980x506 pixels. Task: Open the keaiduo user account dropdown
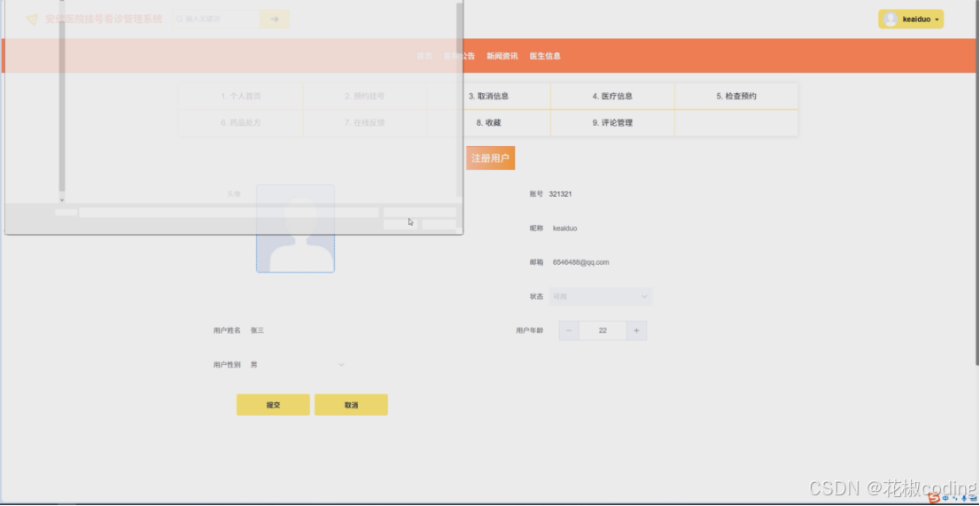911,19
